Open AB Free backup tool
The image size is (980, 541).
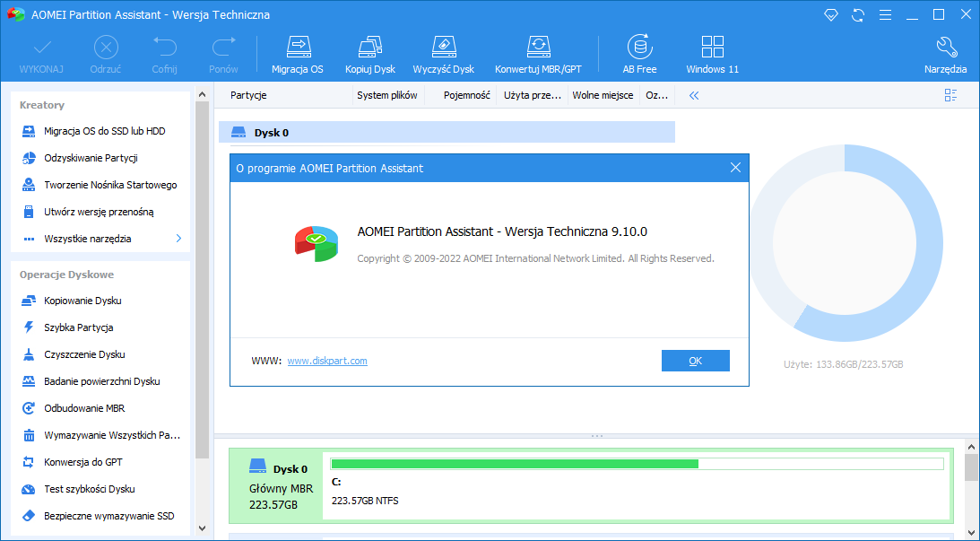[x=639, y=55]
